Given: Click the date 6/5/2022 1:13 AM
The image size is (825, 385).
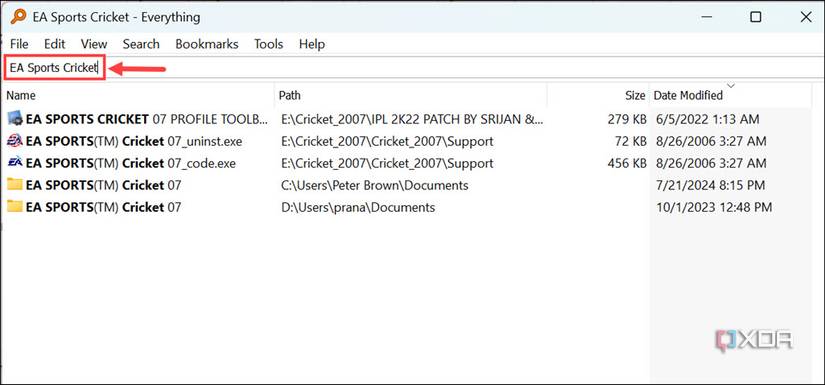Looking at the screenshot, I should [708, 119].
